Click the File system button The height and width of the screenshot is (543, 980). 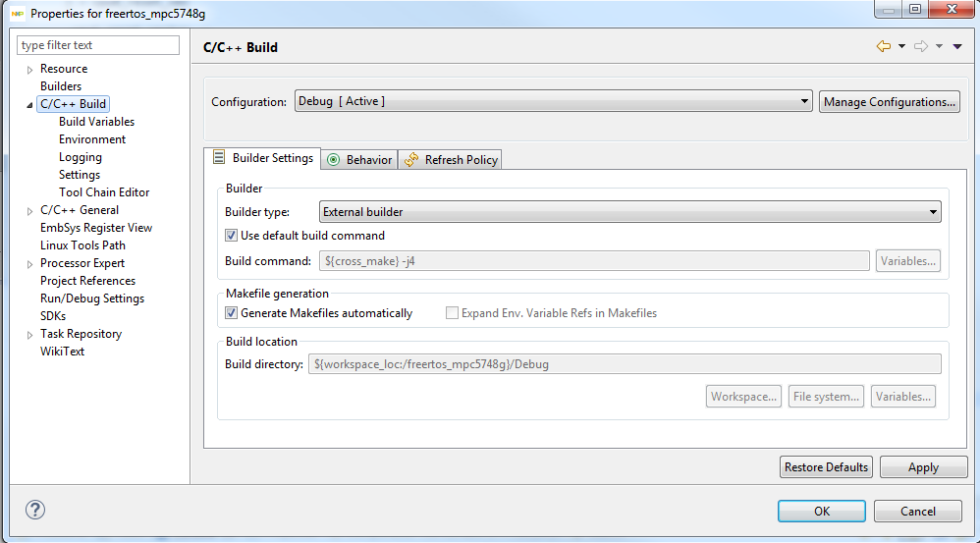826,396
